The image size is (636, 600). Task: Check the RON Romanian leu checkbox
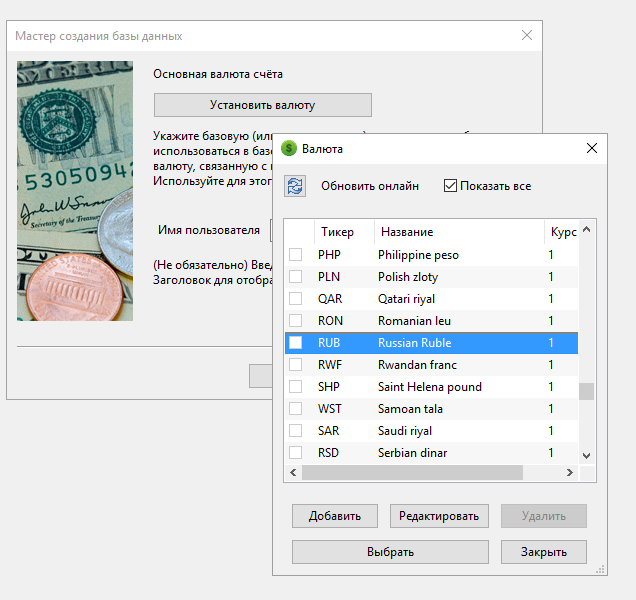pos(295,320)
